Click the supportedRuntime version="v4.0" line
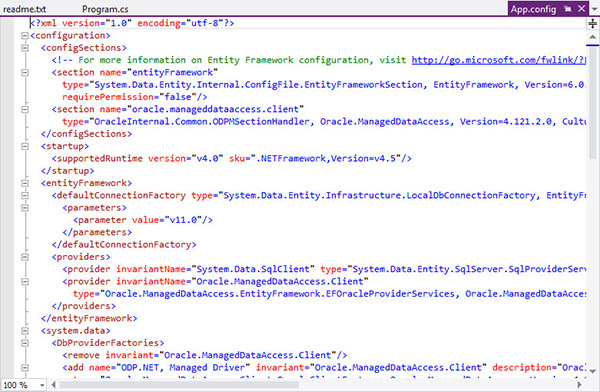This screenshot has width=600, height=392. (232, 158)
